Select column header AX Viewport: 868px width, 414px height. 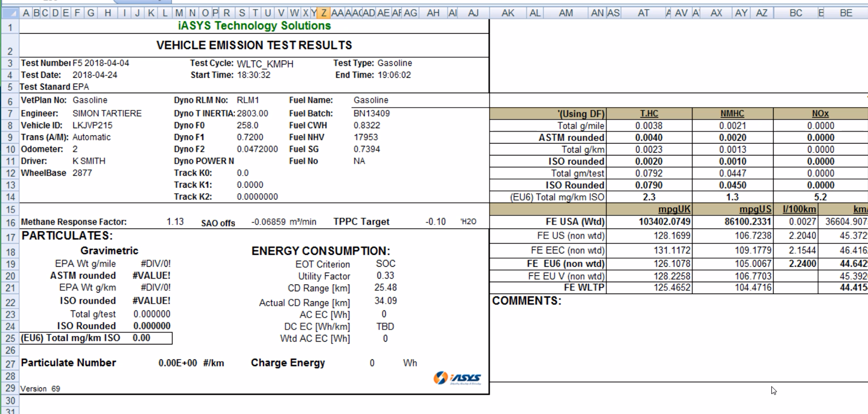coord(716,13)
